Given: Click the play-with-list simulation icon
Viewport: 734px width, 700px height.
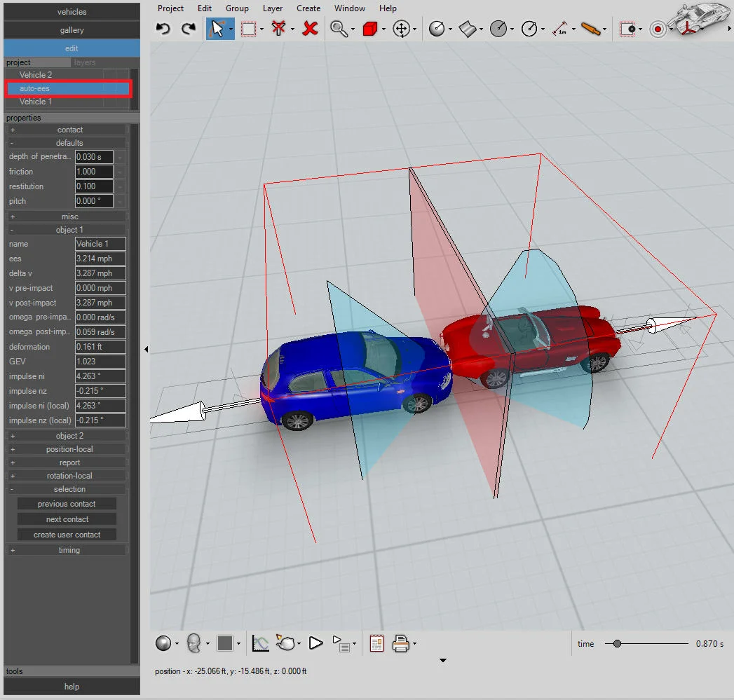Looking at the screenshot, I should [341, 643].
